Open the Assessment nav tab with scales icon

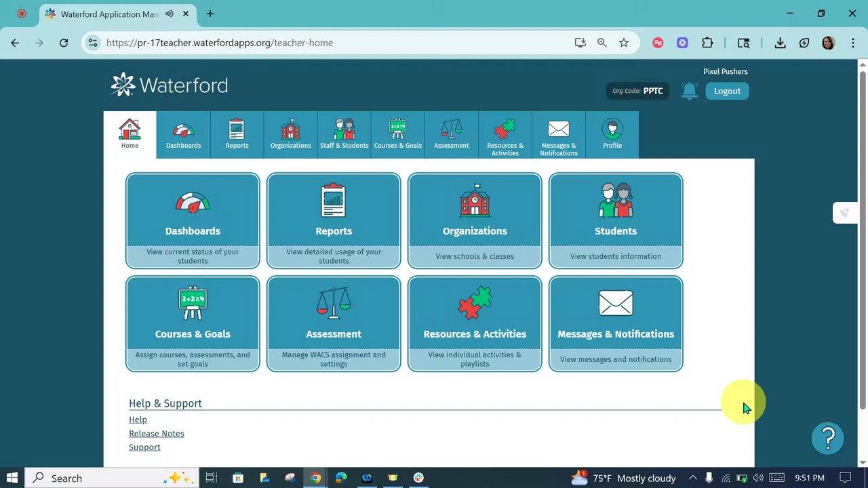point(451,135)
